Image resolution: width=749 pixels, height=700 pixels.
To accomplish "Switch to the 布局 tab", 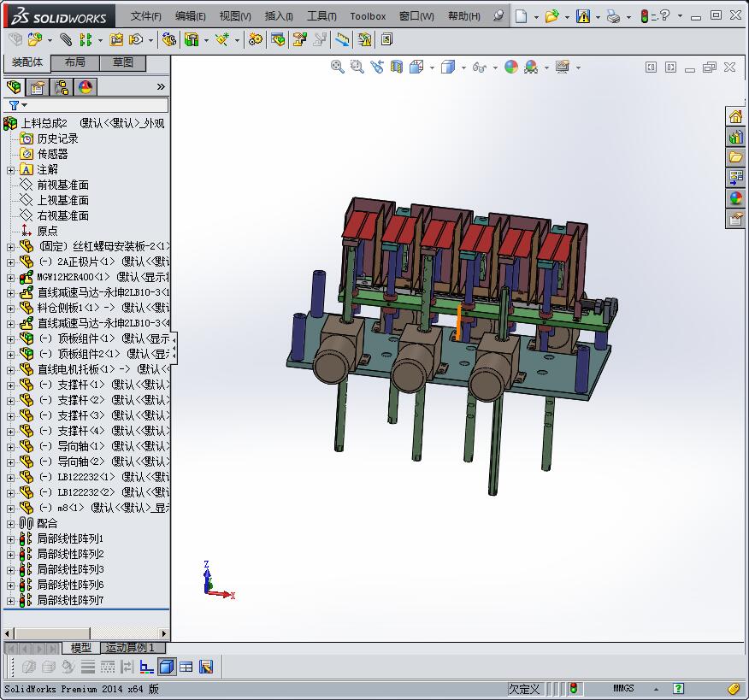I will click(75, 62).
